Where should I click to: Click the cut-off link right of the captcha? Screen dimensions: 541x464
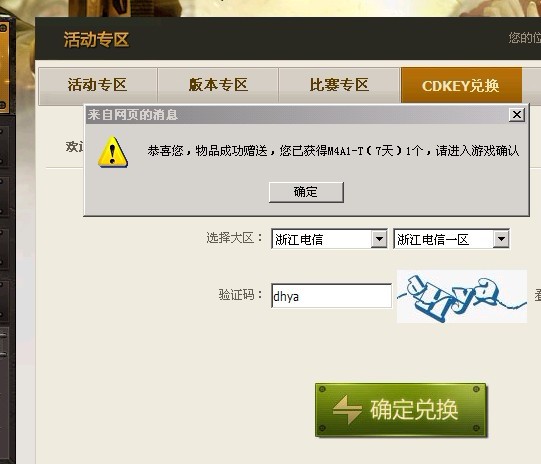pyautogui.click(x=538, y=296)
